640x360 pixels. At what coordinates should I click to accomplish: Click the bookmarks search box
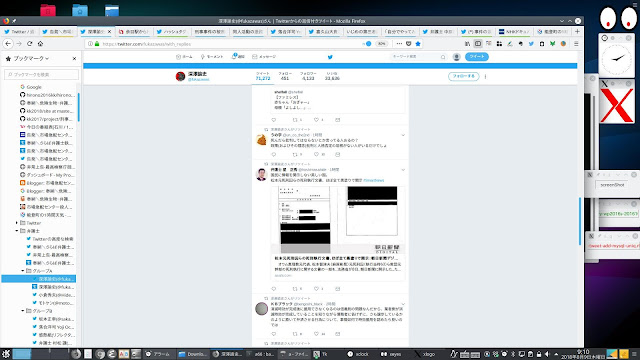click(x=41, y=75)
